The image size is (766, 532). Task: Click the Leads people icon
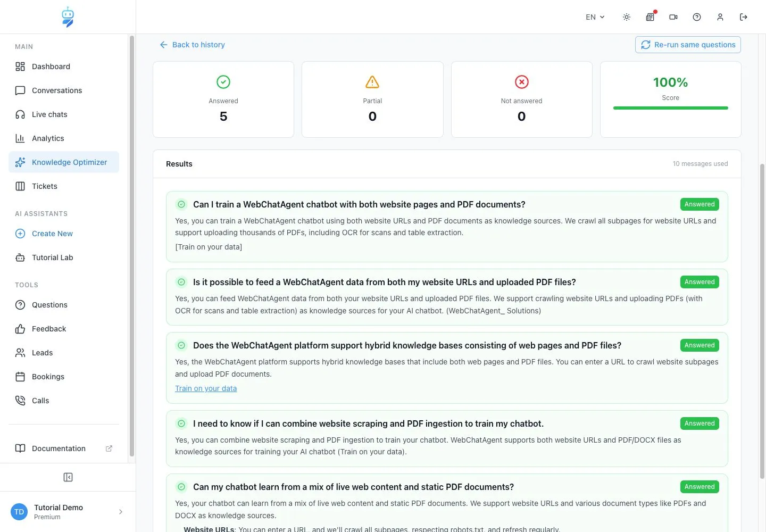tap(20, 353)
